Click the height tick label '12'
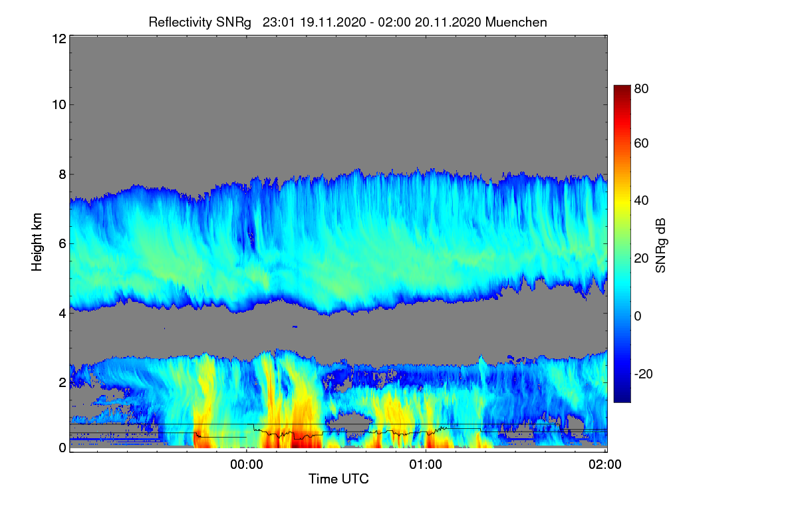This screenshot has width=798, height=532. [x=59, y=39]
